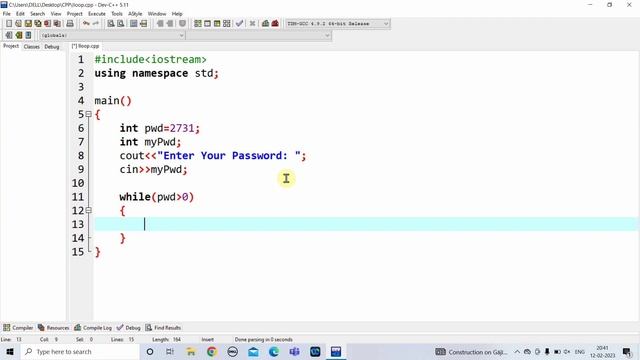Click the 'while(pwd>0)' code line
Viewport: 640px width, 360px height.
click(x=157, y=197)
